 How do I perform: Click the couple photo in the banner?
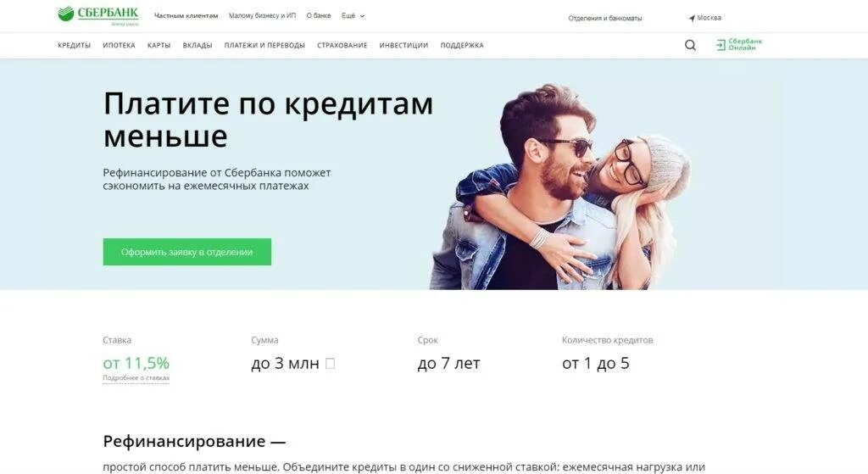[559, 187]
